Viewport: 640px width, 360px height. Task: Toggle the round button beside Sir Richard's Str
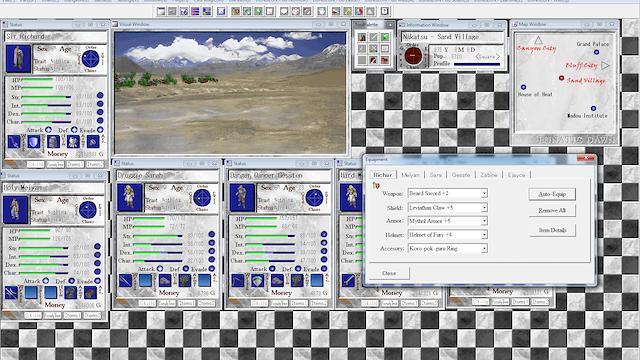[100, 96]
